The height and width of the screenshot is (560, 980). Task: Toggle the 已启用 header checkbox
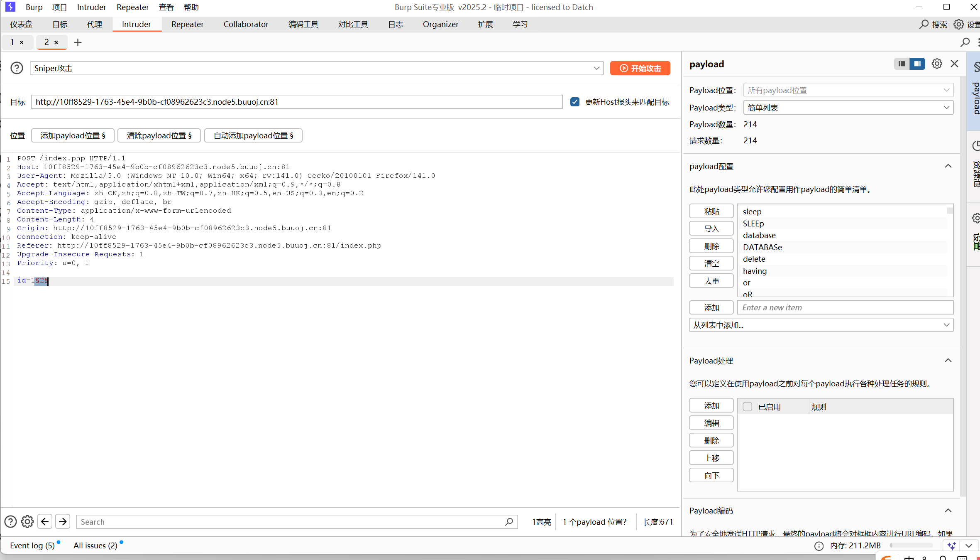click(x=748, y=407)
